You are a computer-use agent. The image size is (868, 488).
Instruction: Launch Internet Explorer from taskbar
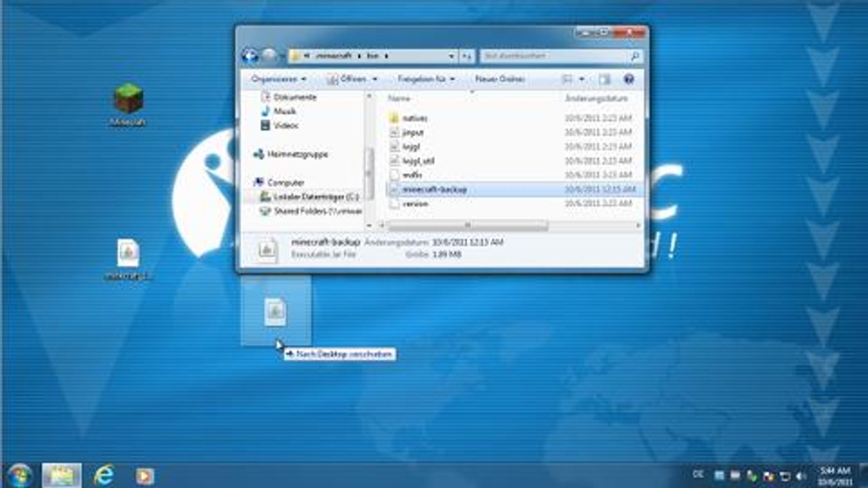tap(104, 475)
